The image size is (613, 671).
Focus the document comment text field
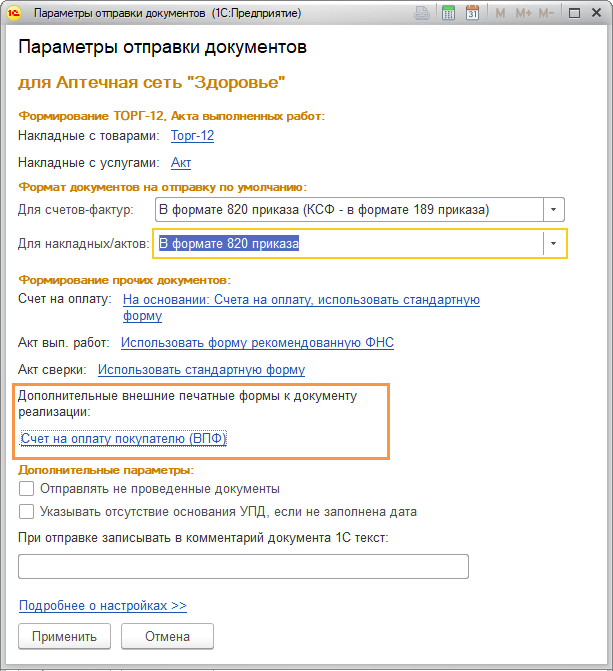pyautogui.click(x=243, y=567)
